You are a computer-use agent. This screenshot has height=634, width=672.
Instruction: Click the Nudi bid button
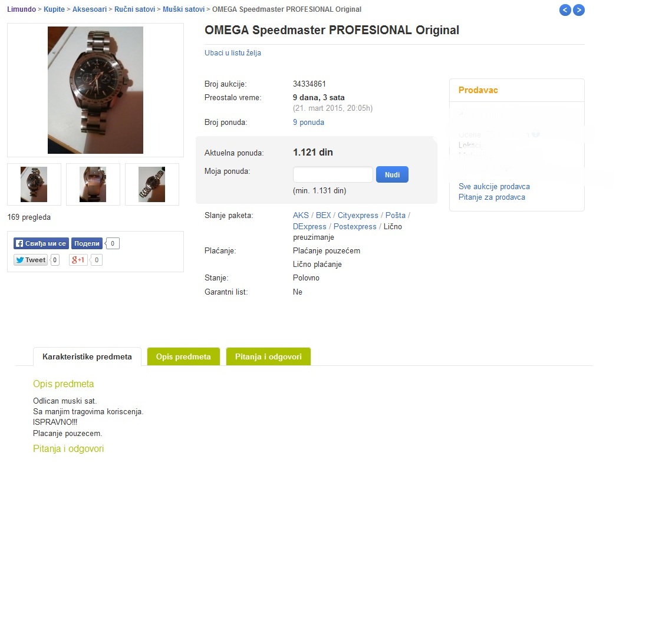[392, 174]
